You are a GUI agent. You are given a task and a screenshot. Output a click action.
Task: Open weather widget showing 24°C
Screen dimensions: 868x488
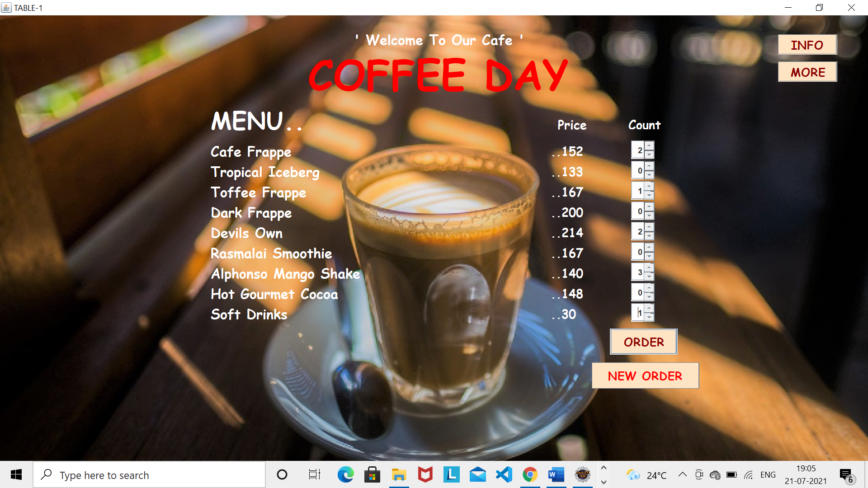[646, 475]
